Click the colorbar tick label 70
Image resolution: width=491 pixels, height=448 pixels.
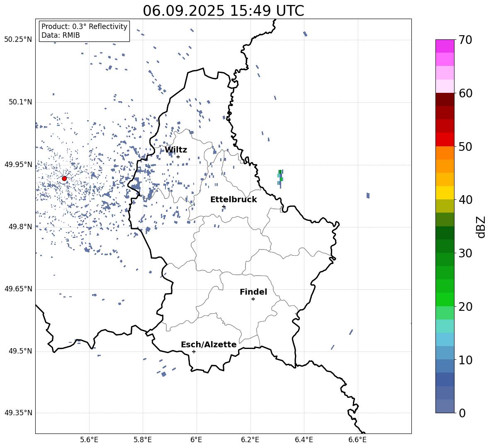465,40
